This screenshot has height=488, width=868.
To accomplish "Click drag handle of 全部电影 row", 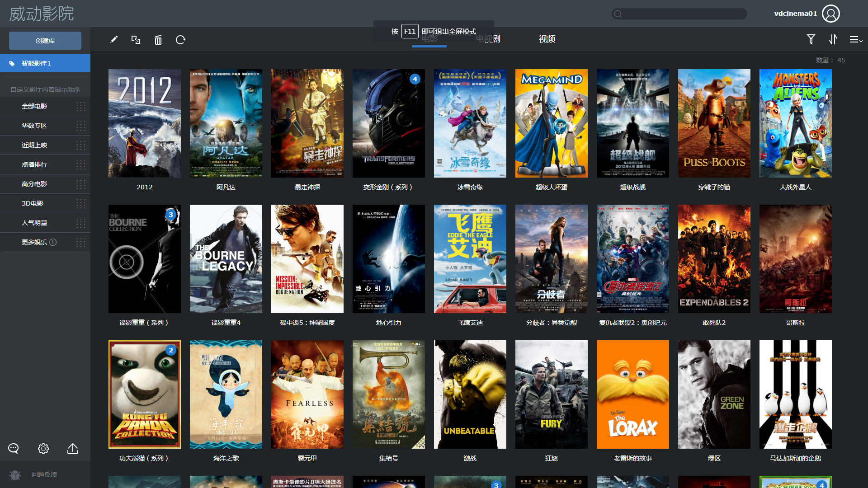I will click(80, 107).
